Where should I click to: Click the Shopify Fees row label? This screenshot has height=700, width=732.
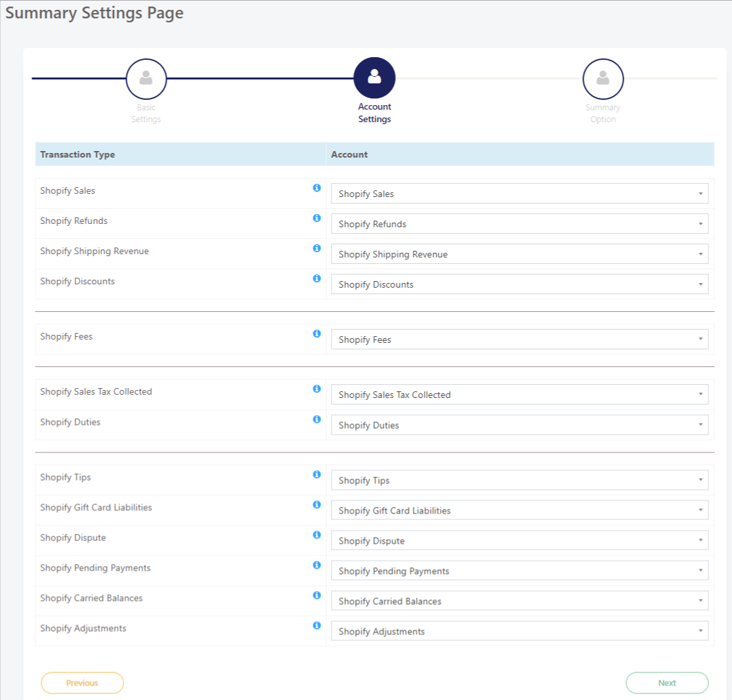coord(66,337)
